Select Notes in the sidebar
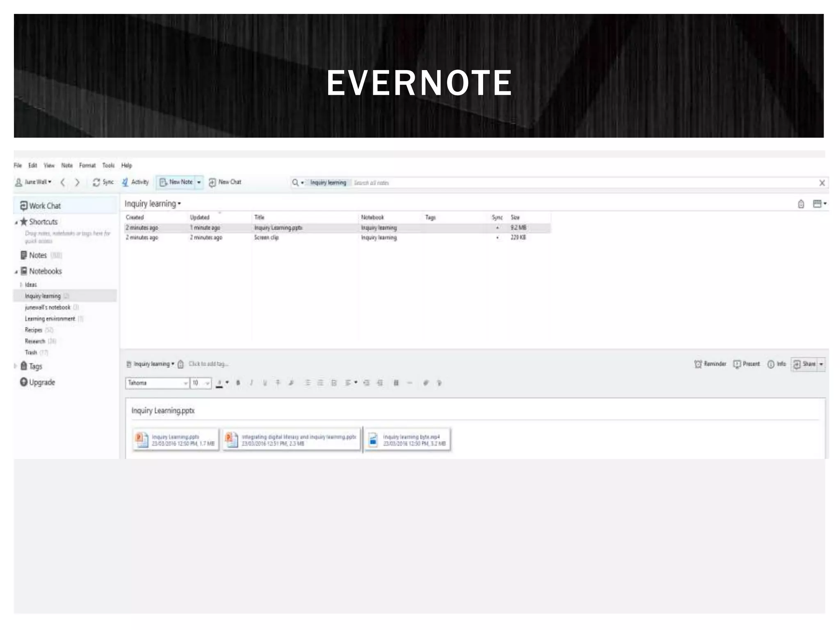840x630 pixels. (38, 255)
